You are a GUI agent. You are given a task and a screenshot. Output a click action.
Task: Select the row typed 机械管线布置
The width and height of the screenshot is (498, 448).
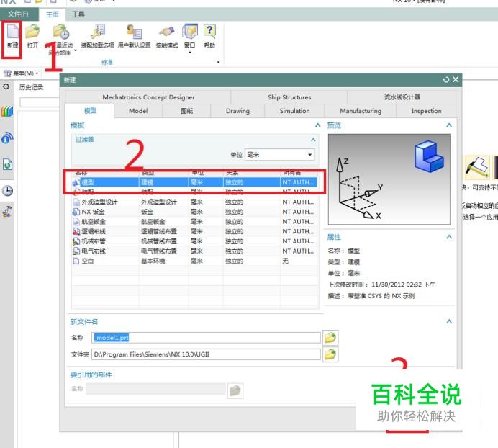(x=194, y=241)
